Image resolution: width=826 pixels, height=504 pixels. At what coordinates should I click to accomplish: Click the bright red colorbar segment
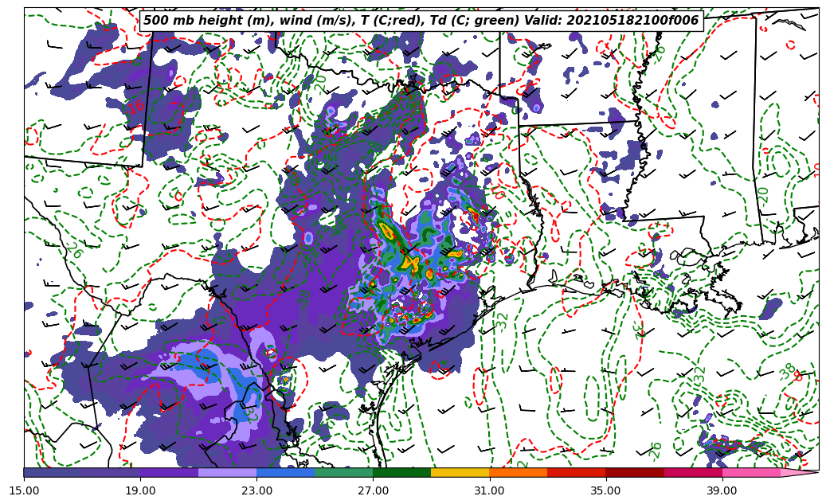pos(576,472)
